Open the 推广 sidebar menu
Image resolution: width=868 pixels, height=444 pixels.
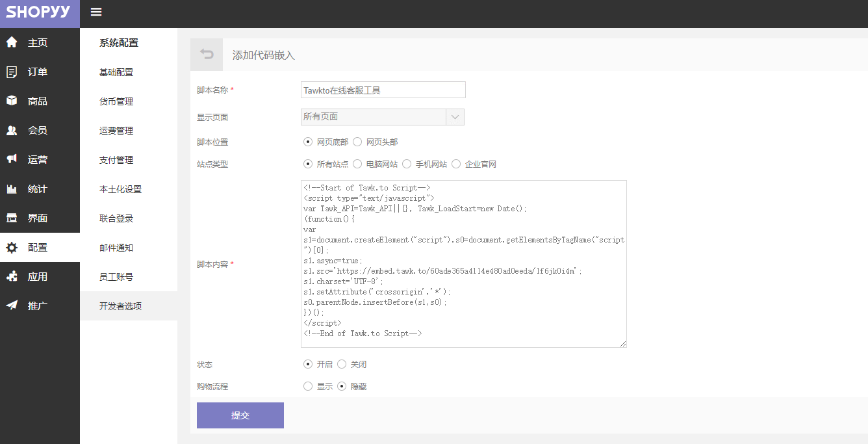(40, 306)
